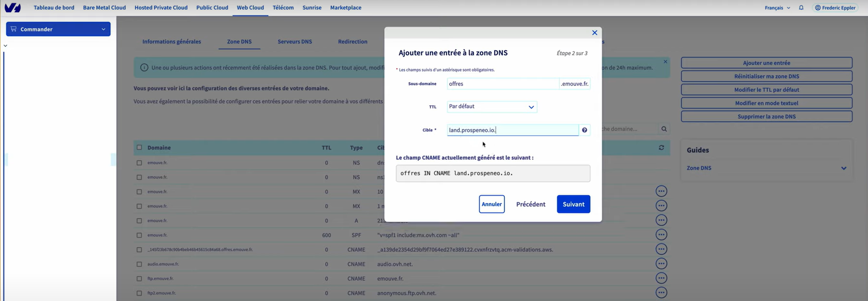Open the Français language selector
The image size is (868, 301).
point(777,8)
